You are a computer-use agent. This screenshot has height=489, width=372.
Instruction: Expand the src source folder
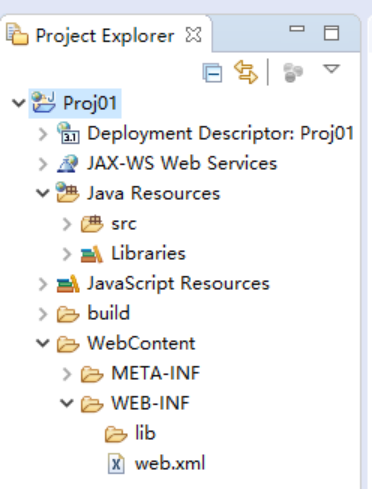tap(67, 224)
